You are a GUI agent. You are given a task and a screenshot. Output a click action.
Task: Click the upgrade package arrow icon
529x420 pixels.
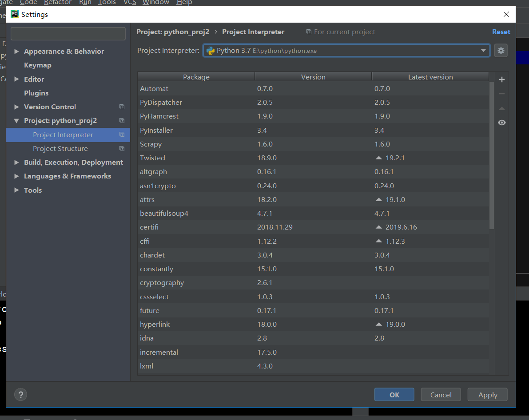coord(501,108)
